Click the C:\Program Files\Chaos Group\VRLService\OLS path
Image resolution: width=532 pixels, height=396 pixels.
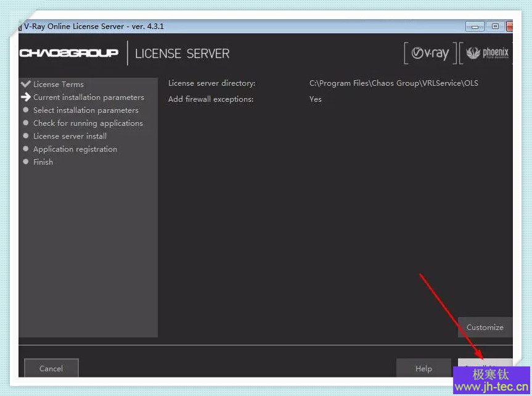(x=393, y=83)
